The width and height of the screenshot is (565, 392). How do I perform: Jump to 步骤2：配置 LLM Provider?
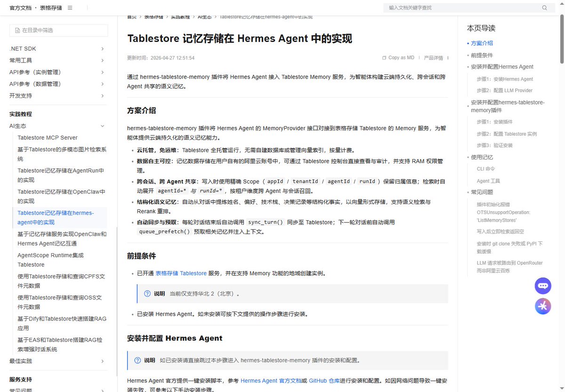pyautogui.click(x=504, y=90)
